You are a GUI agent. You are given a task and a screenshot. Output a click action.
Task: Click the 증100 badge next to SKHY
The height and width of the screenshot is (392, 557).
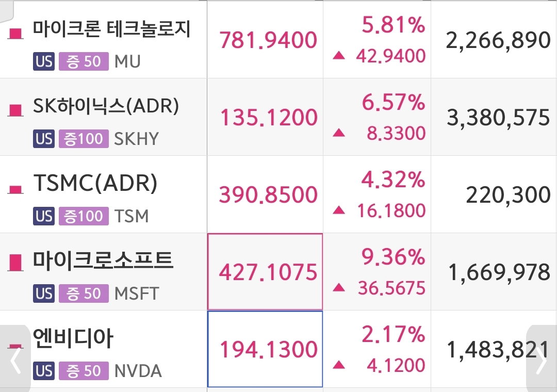(84, 139)
